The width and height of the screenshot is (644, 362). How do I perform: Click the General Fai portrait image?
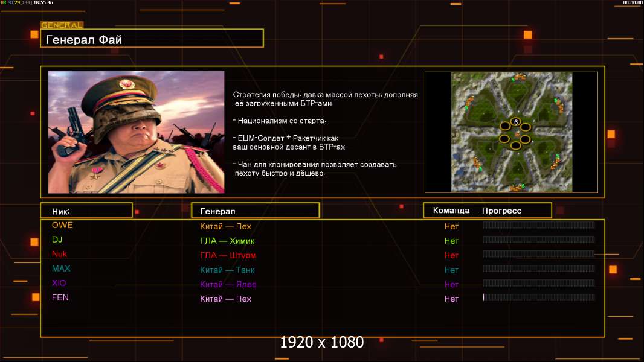click(136, 132)
